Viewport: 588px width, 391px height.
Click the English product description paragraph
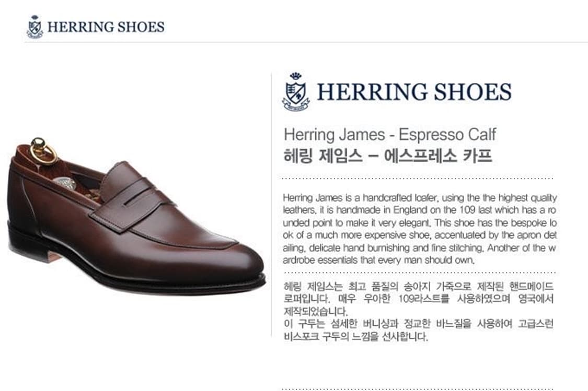click(419, 229)
